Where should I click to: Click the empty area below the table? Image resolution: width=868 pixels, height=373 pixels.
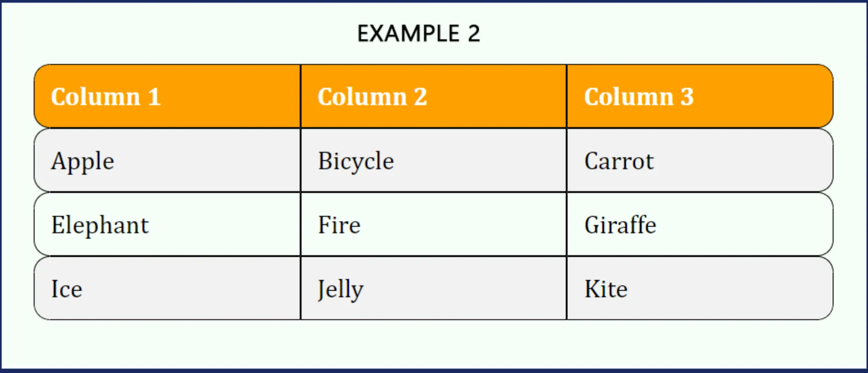[x=433, y=344]
